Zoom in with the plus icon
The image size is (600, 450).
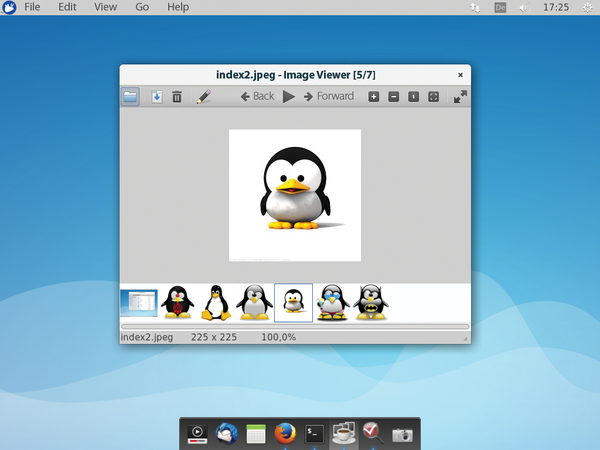tap(374, 96)
